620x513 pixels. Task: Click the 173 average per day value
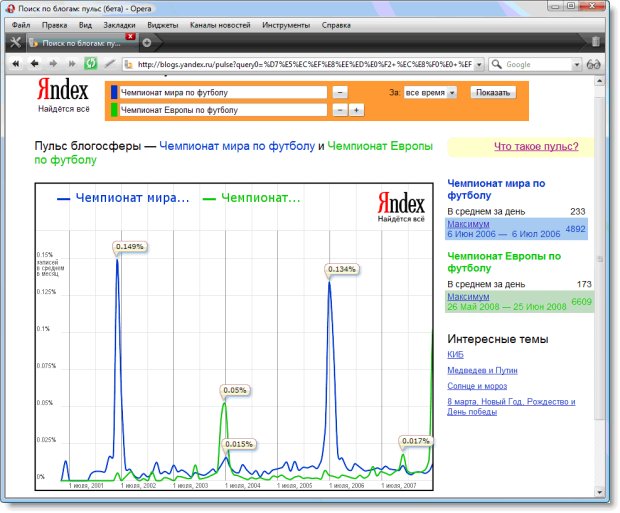tap(584, 284)
